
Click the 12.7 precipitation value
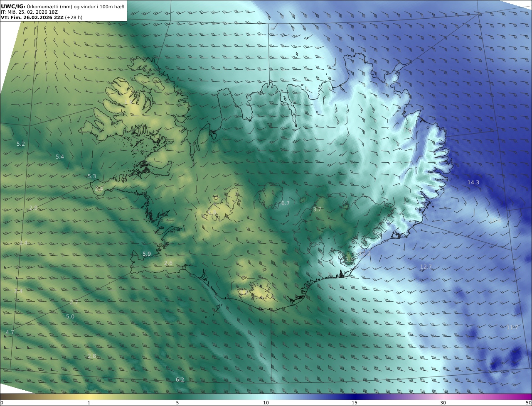pos(426,267)
